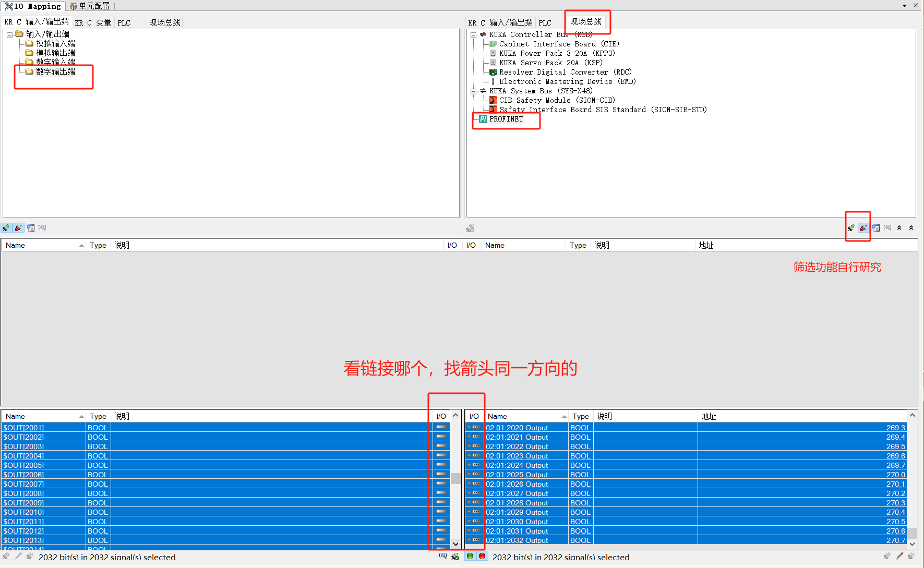924x568 pixels.
Task: Select the 02:01:2020 Output row
Action: pyautogui.click(x=686, y=428)
